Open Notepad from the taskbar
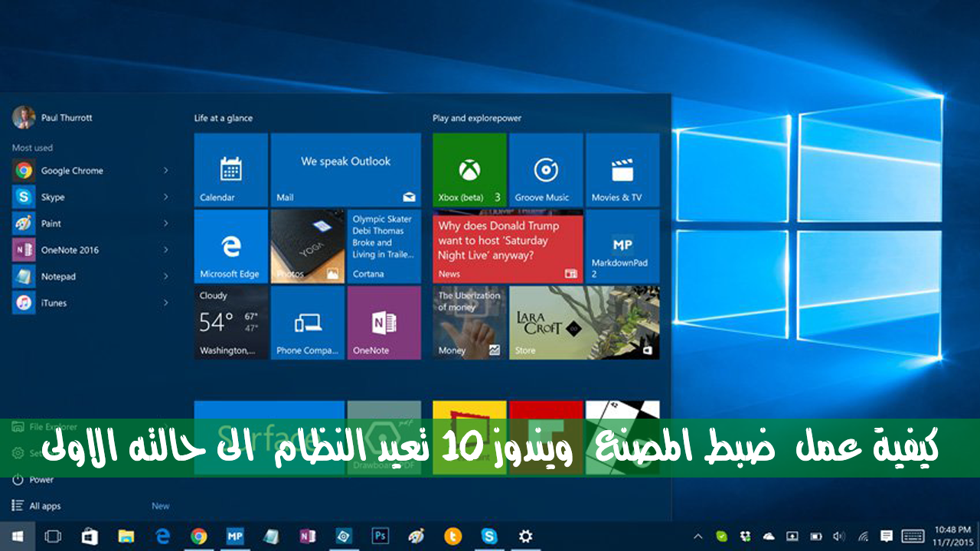This screenshot has width=980, height=551. (x=271, y=536)
